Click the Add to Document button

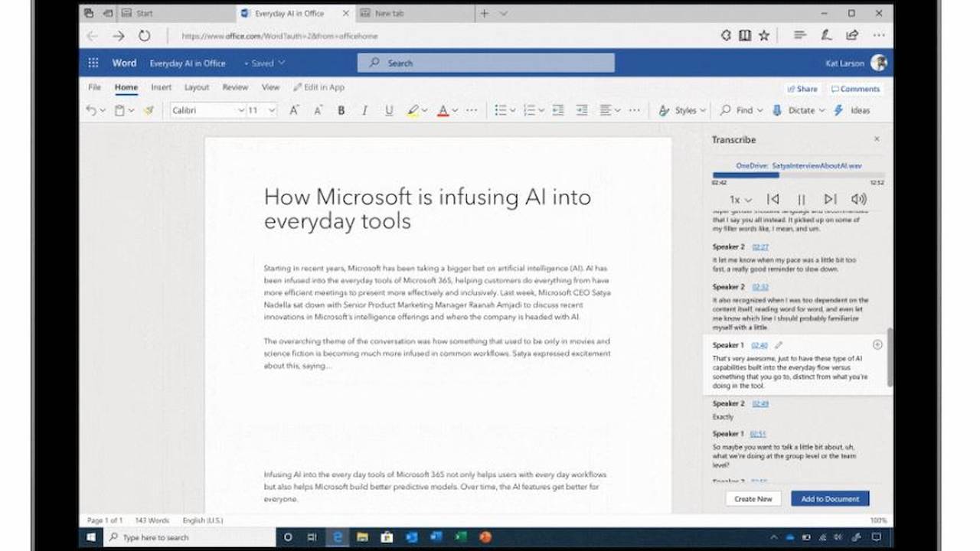830,499
